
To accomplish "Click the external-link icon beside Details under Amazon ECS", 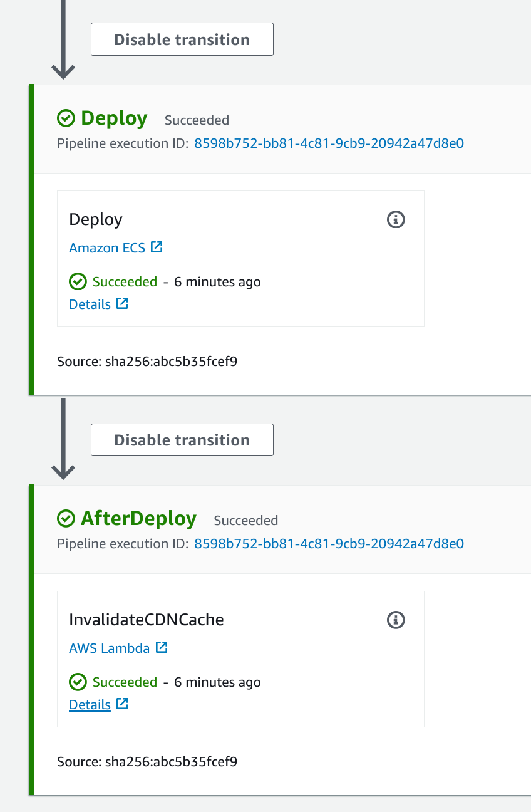I will point(122,304).
